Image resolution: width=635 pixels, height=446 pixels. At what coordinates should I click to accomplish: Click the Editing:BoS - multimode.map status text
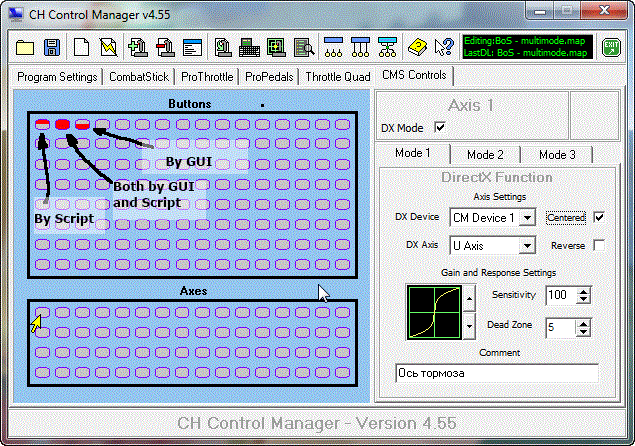pyautogui.click(x=524, y=41)
